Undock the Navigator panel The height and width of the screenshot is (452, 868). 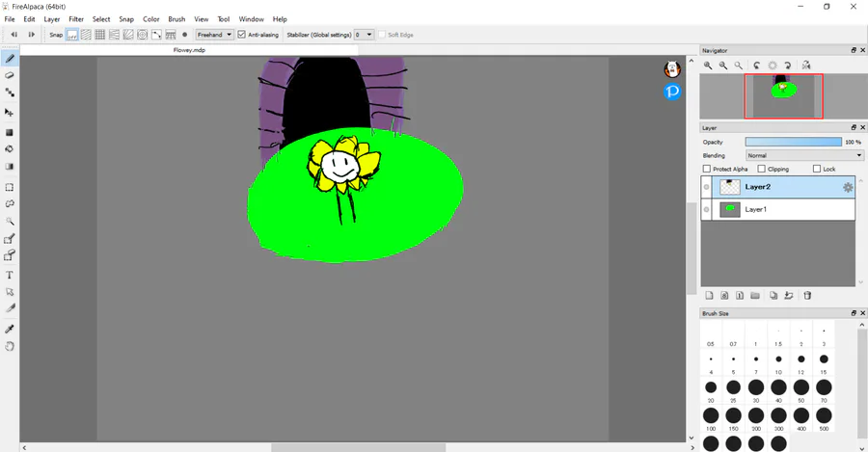click(x=854, y=50)
